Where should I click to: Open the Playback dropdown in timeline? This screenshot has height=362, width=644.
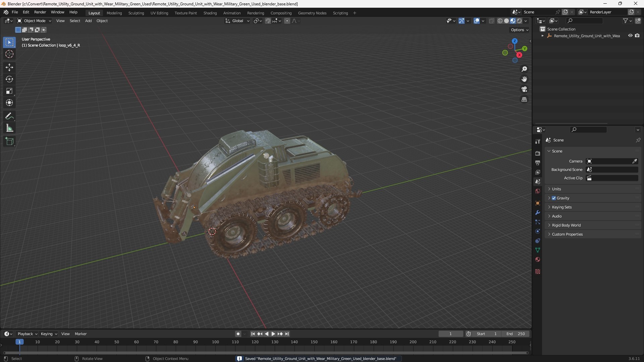[x=27, y=334]
